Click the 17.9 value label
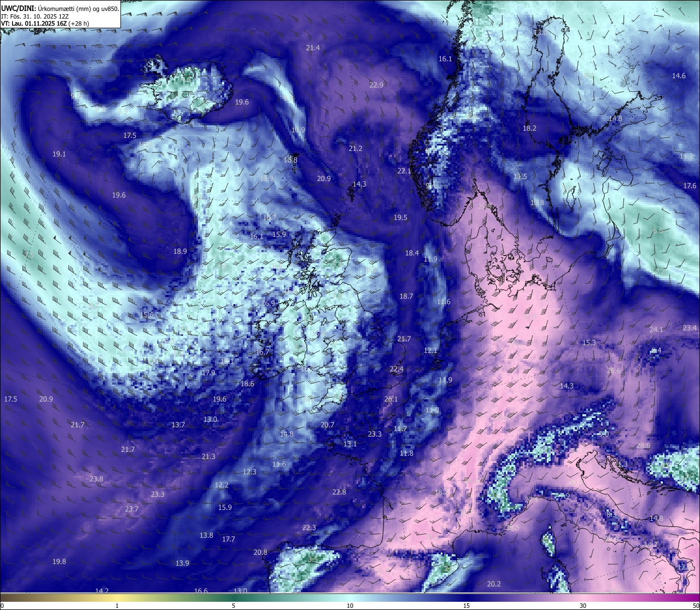 tap(208, 373)
